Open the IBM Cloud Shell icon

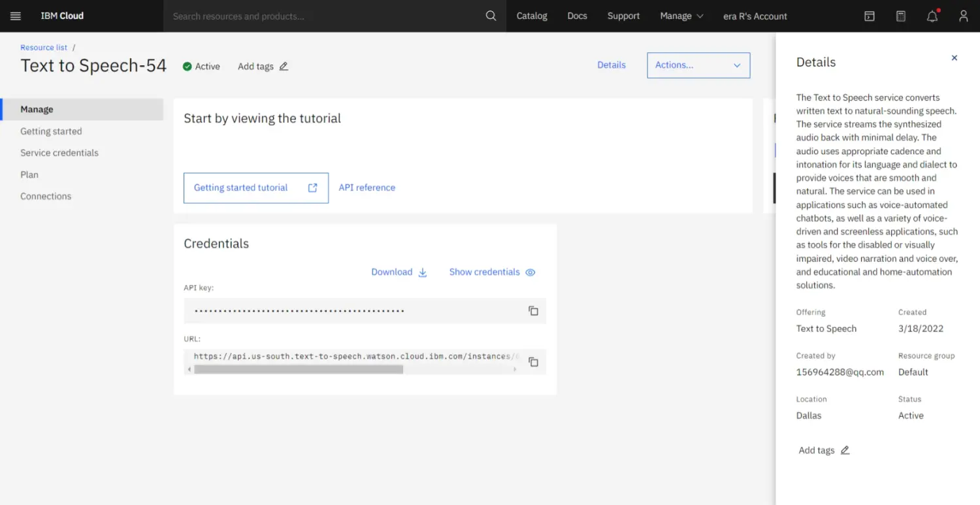(x=869, y=16)
